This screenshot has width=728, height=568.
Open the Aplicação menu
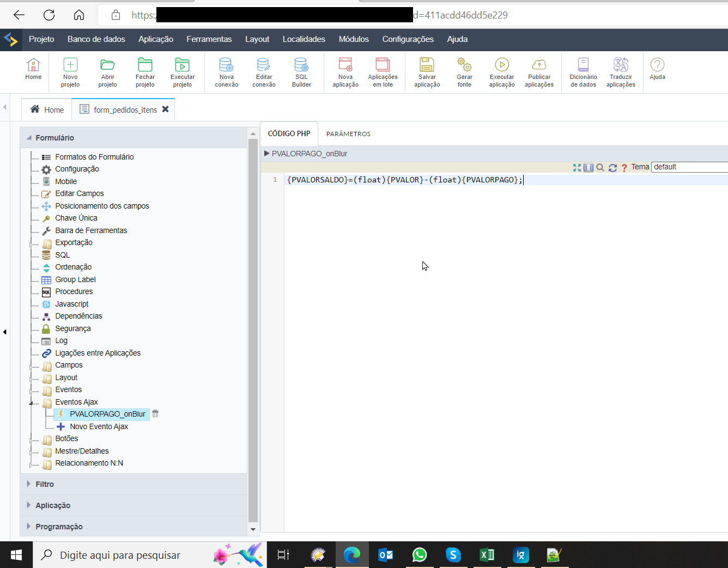tap(156, 39)
